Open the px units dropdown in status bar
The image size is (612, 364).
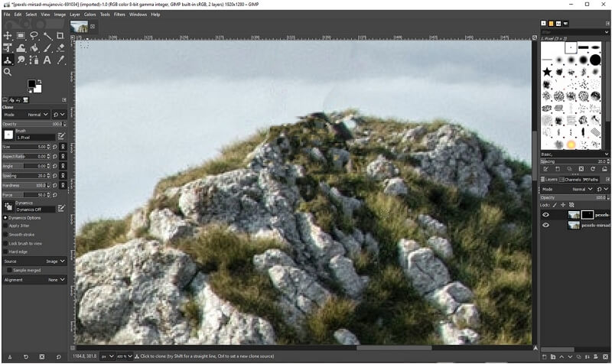coord(107,356)
